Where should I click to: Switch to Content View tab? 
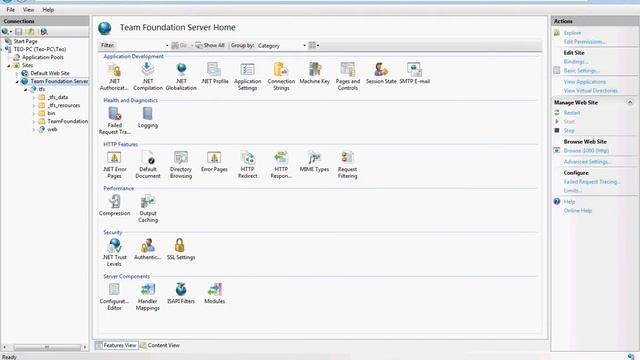160,345
